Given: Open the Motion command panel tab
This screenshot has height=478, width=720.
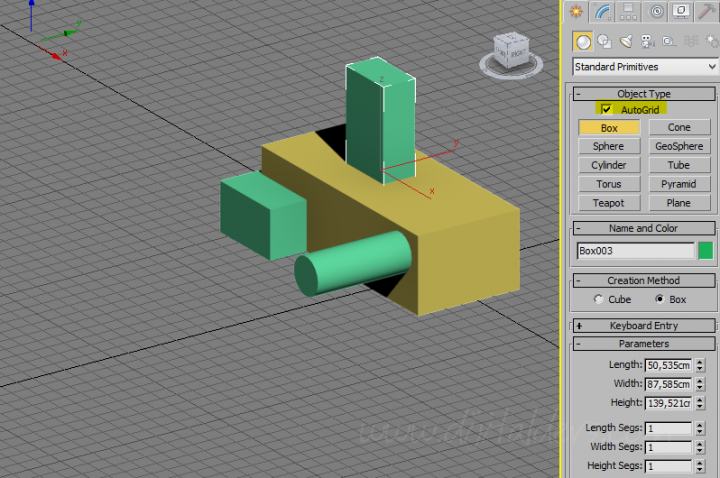Looking at the screenshot, I should [x=656, y=11].
